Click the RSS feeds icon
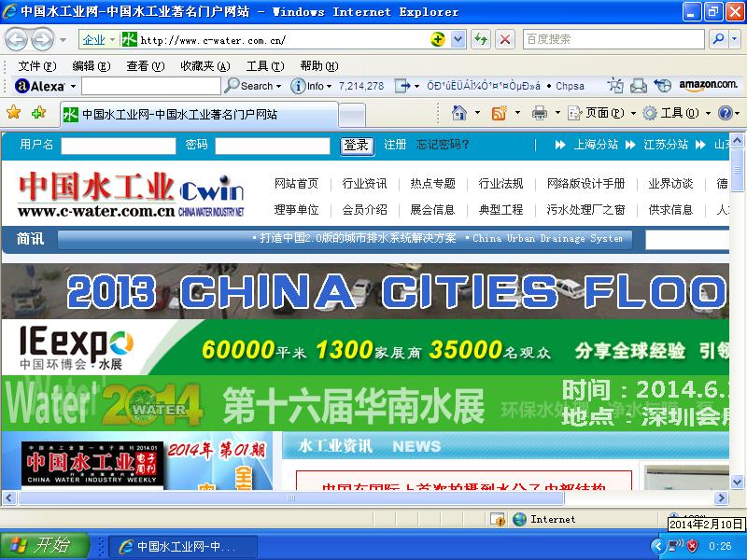The image size is (747, 560). 499,113
